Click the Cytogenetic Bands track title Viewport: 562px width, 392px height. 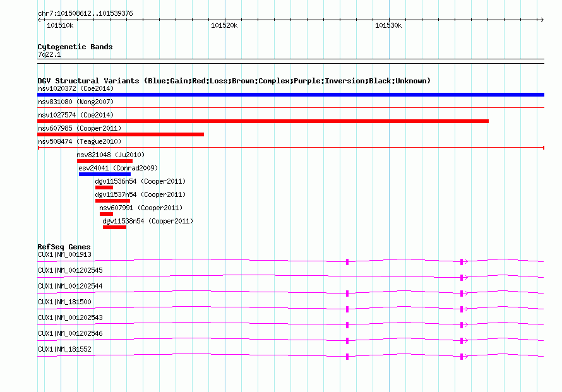pyautogui.click(x=75, y=47)
